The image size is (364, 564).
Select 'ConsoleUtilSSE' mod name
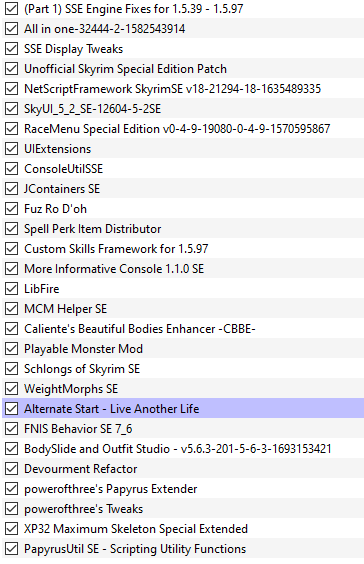pos(64,169)
